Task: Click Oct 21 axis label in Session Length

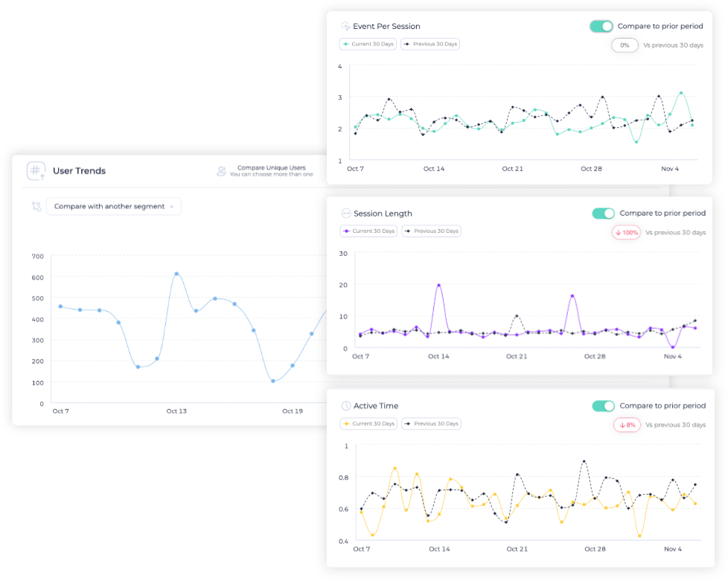Action: click(517, 356)
